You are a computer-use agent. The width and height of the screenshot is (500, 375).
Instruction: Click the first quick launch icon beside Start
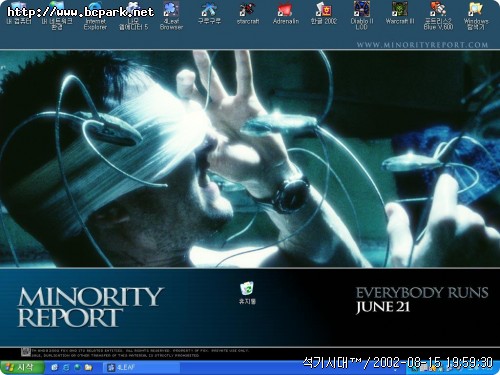point(54,367)
